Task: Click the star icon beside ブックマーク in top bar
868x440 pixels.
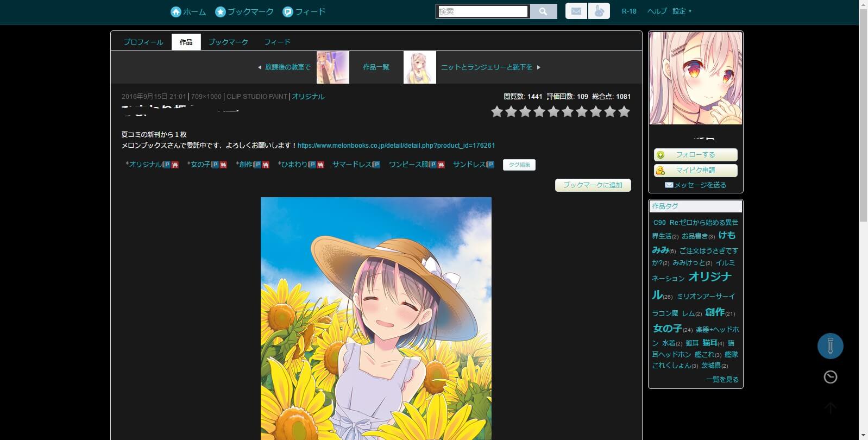Action: click(220, 12)
